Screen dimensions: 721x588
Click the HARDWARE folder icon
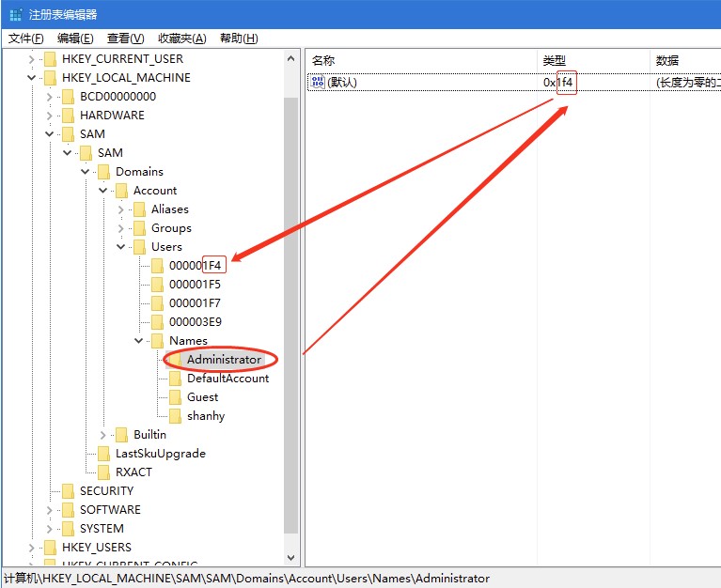pyautogui.click(x=68, y=116)
